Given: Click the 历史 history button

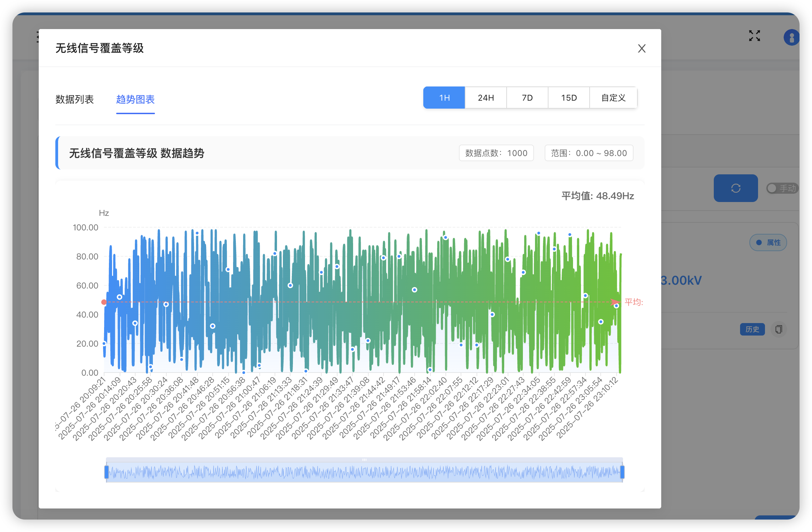Looking at the screenshot, I should 752,329.
